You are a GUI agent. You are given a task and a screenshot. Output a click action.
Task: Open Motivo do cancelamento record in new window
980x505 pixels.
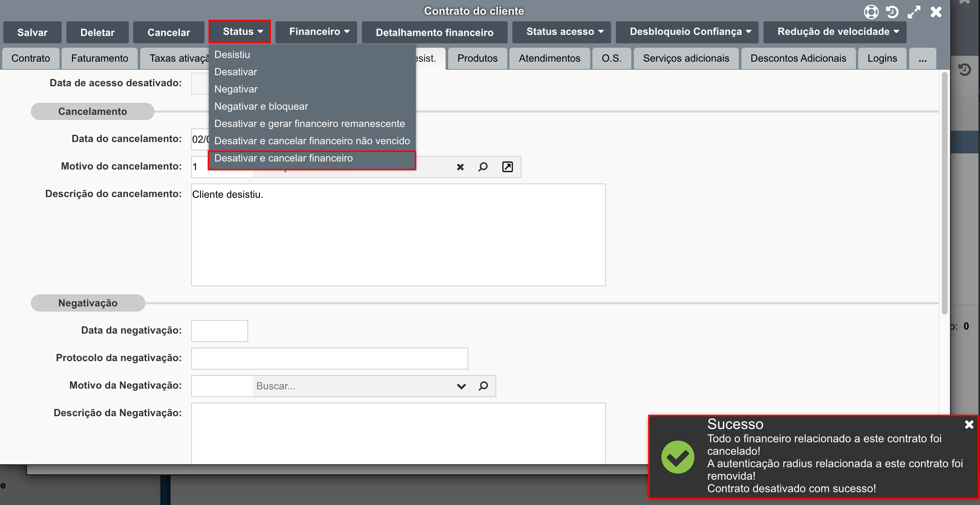tap(507, 167)
